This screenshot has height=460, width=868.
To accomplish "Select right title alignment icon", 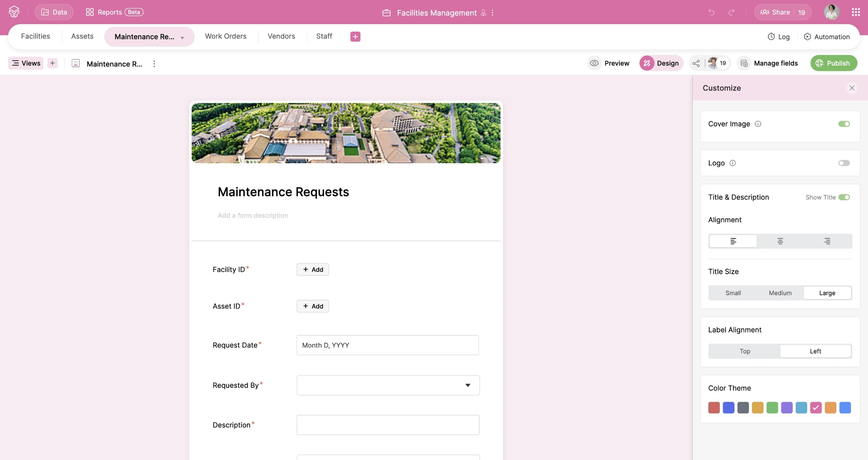I will click(827, 241).
